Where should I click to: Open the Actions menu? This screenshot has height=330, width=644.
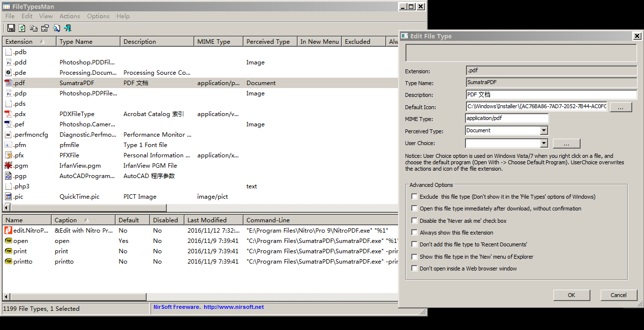point(70,16)
